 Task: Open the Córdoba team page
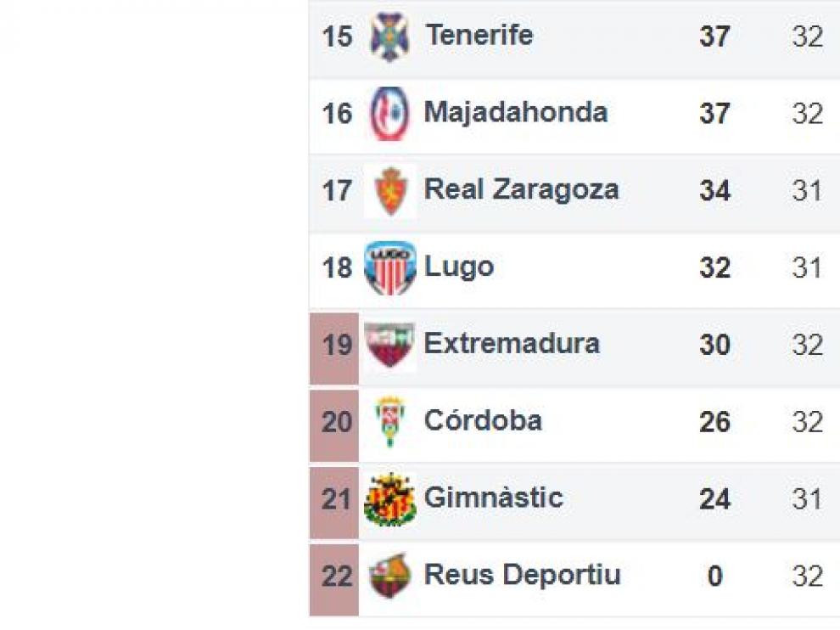pos(484,420)
